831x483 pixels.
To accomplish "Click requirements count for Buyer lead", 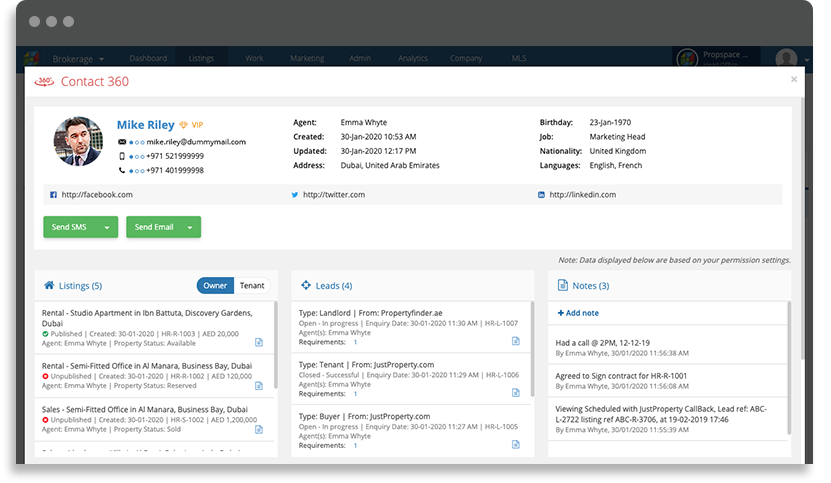I will 355,446.
